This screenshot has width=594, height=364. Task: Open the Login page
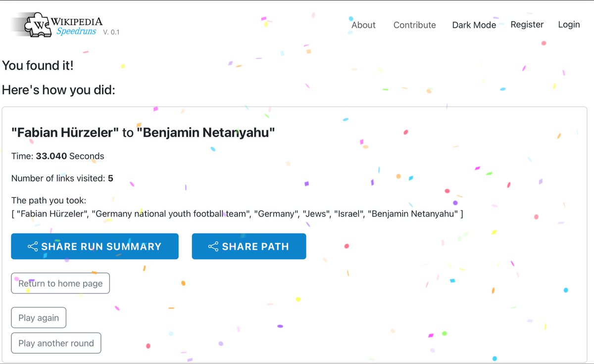point(569,24)
